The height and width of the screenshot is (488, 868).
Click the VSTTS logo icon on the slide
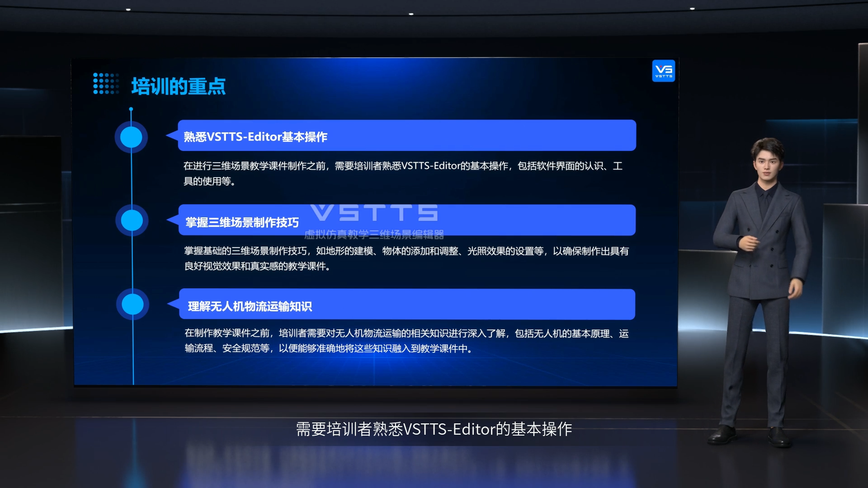tap(663, 71)
